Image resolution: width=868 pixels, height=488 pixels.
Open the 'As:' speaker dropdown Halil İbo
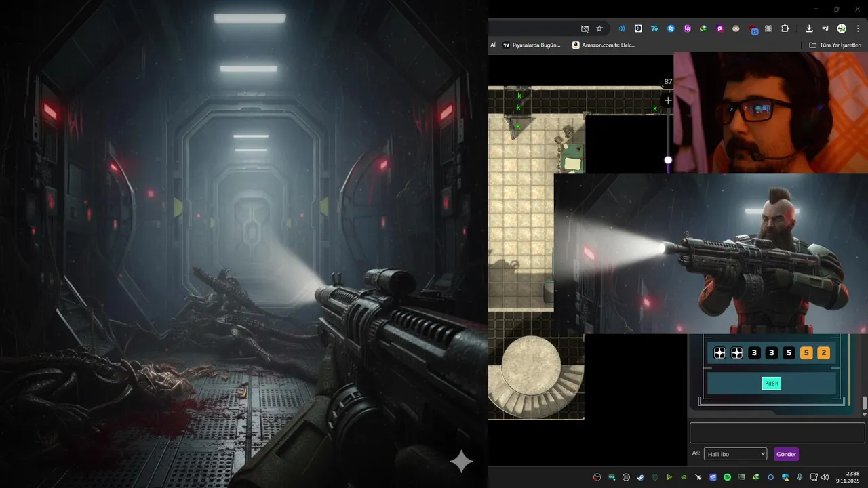735,454
